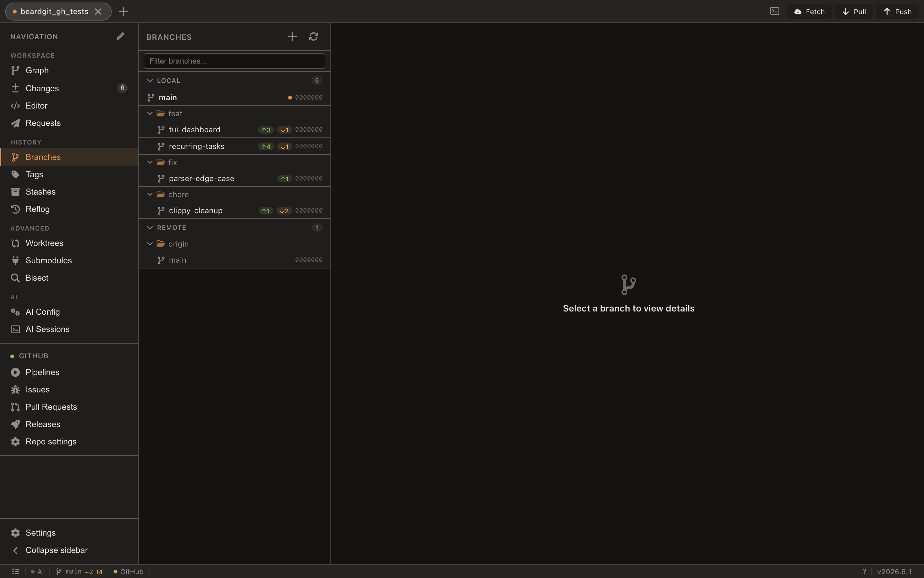Click the Worktrees icon
This screenshot has height=578, width=924.
coord(15,243)
